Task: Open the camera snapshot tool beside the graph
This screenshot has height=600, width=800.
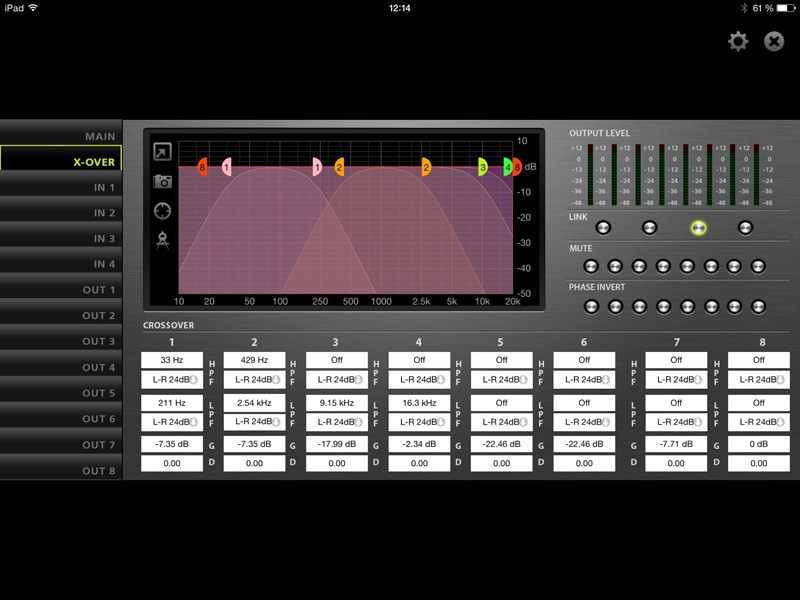Action: click(163, 181)
